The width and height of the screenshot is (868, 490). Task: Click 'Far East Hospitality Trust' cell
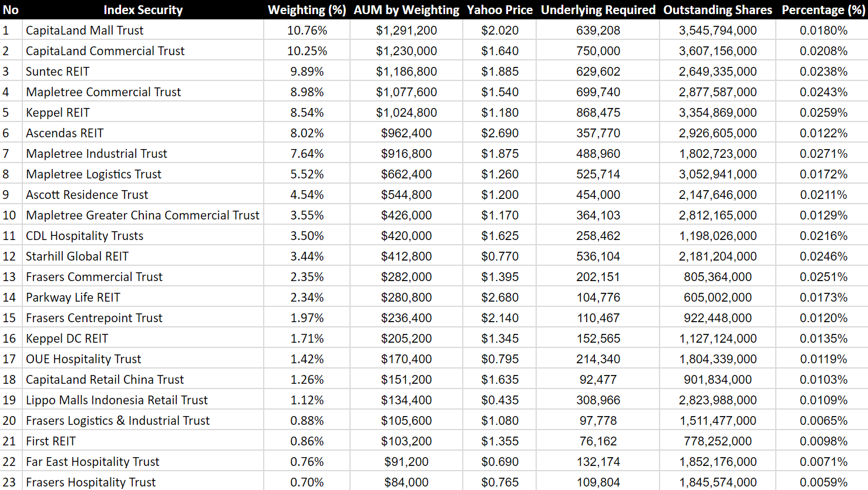143,461
